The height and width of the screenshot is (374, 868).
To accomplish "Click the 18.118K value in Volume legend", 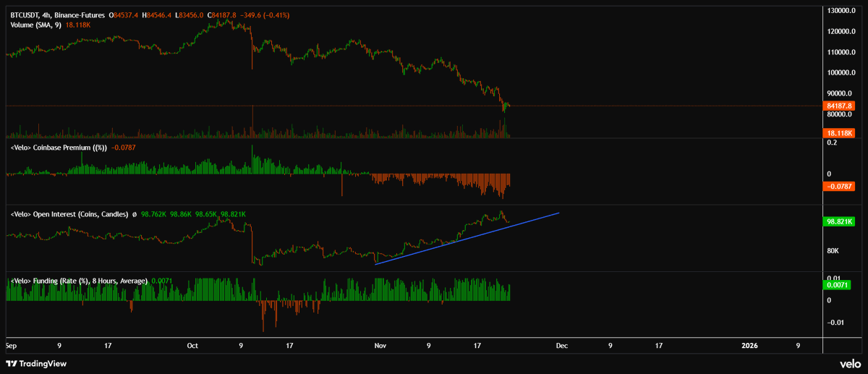I will click(77, 25).
